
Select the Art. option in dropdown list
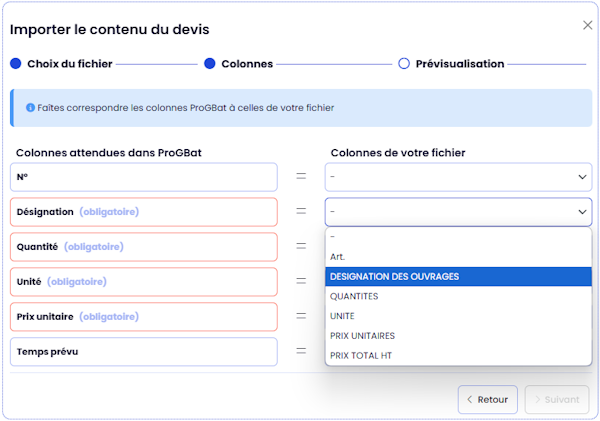point(458,257)
